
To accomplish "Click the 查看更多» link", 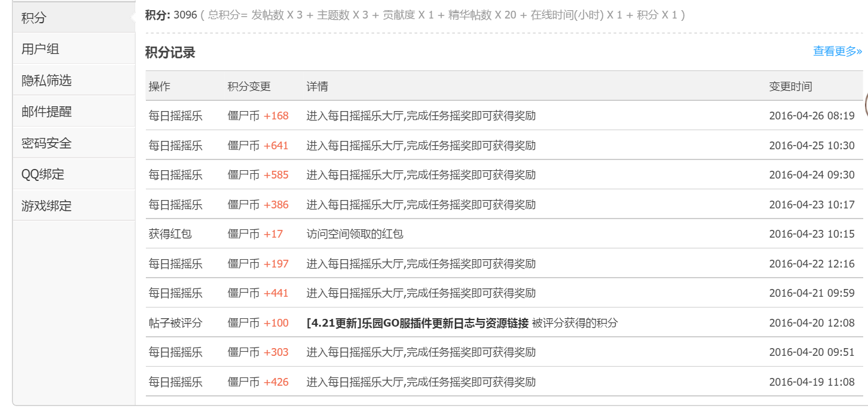I will pos(837,51).
